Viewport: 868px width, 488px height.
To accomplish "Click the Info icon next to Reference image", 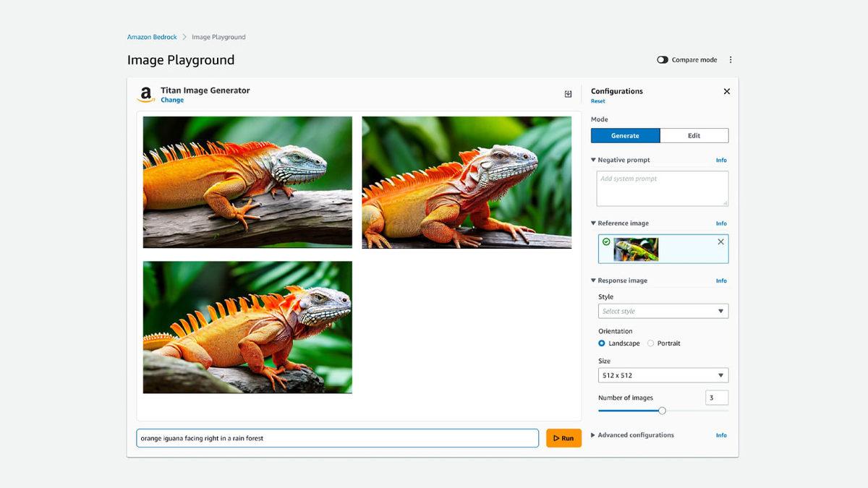I will 721,223.
